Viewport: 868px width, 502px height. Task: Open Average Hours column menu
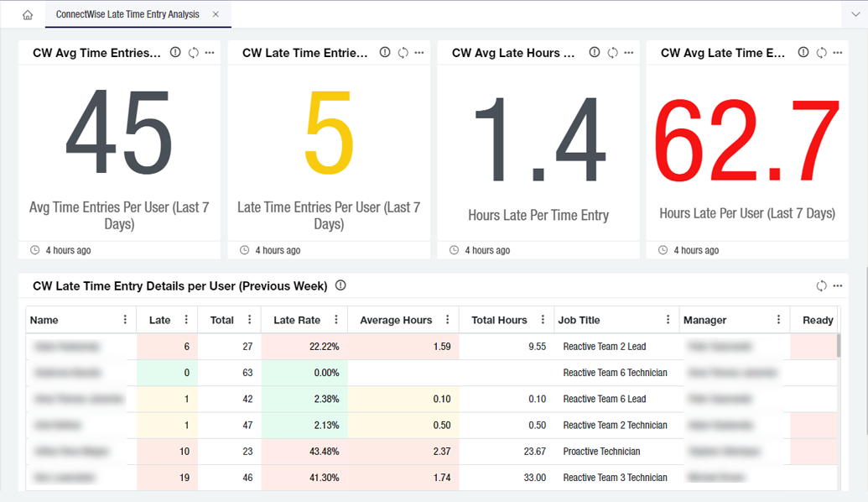click(448, 320)
